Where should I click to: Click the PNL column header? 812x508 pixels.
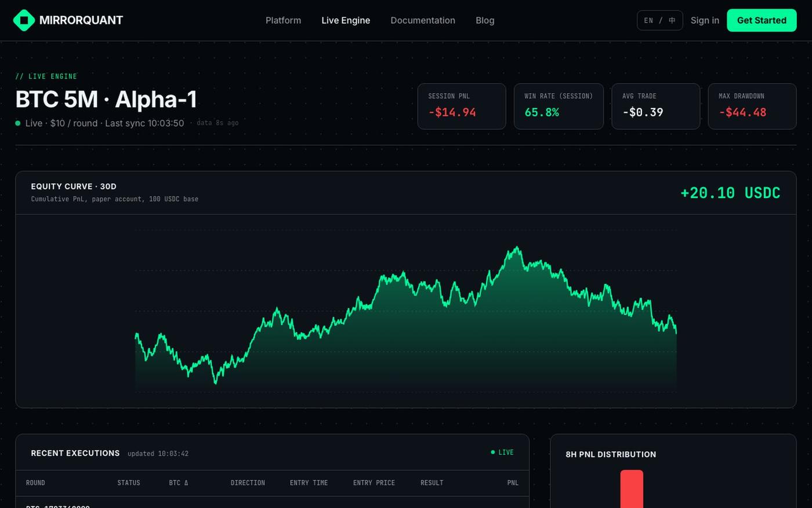(513, 483)
